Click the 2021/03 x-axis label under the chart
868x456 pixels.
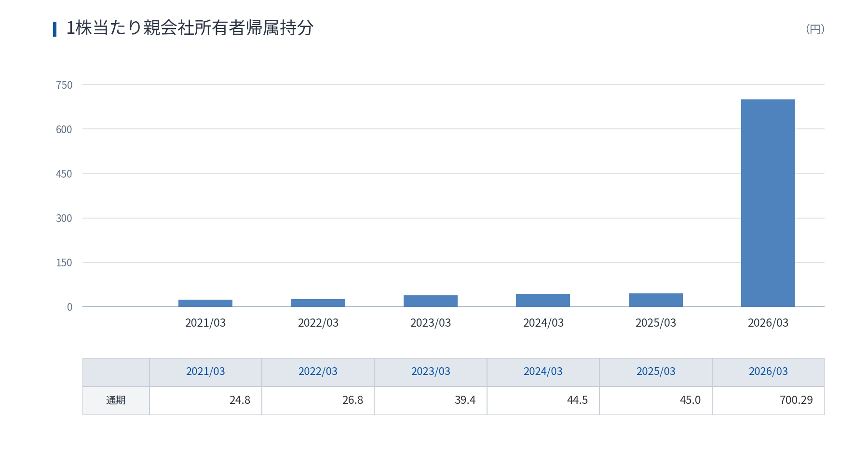click(x=205, y=323)
